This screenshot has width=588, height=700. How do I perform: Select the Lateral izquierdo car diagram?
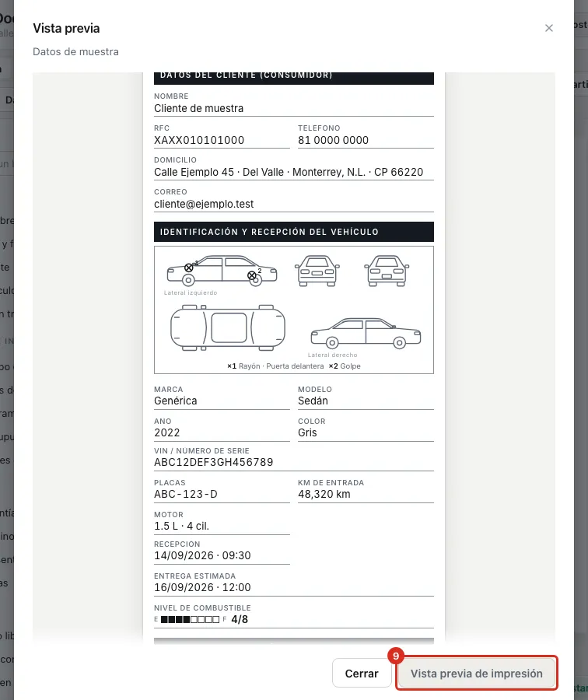222,271
